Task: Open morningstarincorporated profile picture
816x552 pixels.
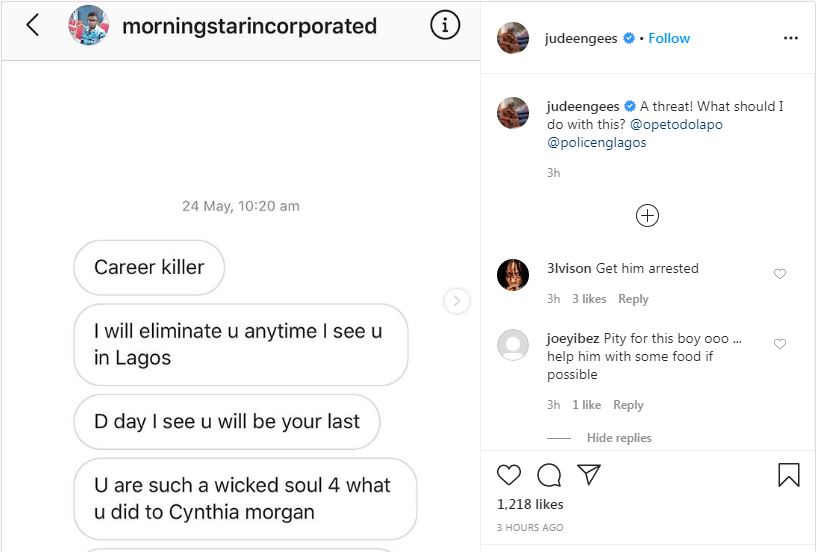Action: click(x=88, y=26)
